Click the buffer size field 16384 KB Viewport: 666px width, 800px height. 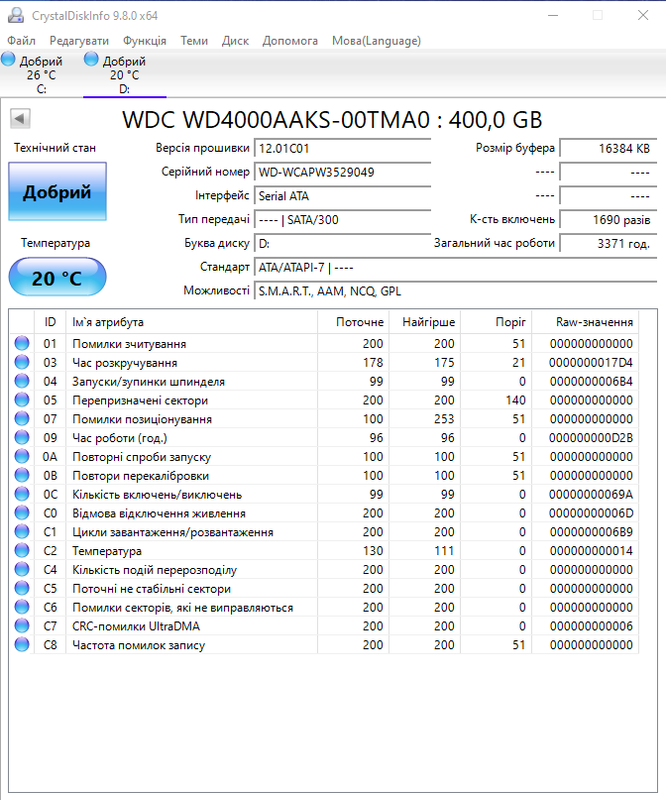(x=608, y=148)
